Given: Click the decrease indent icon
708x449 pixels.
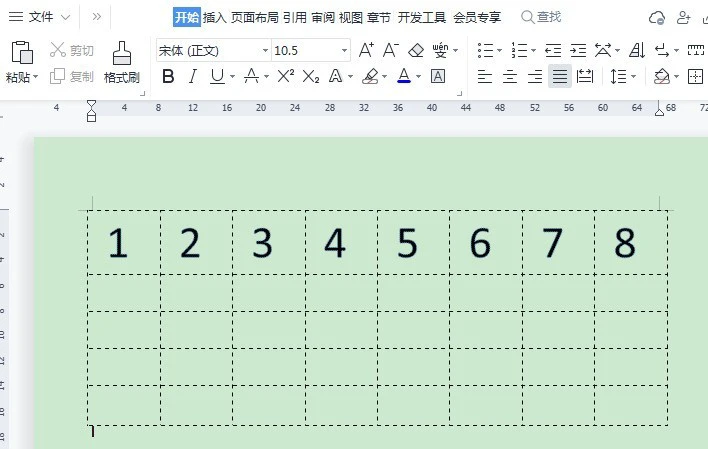Looking at the screenshot, I should (553, 50).
